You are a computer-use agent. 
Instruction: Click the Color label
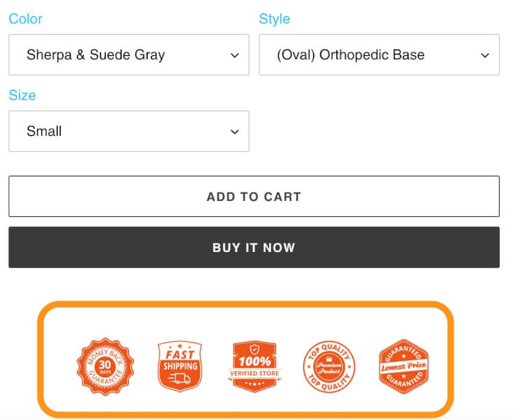25,19
